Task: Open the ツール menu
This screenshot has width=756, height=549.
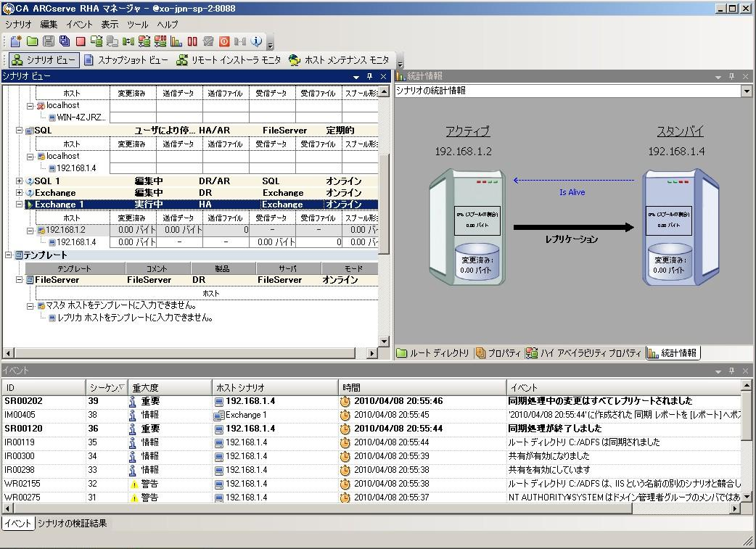Action: click(x=137, y=24)
